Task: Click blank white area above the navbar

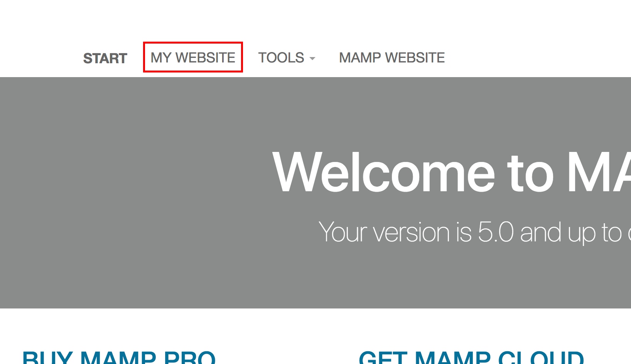Action: [x=315, y=19]
